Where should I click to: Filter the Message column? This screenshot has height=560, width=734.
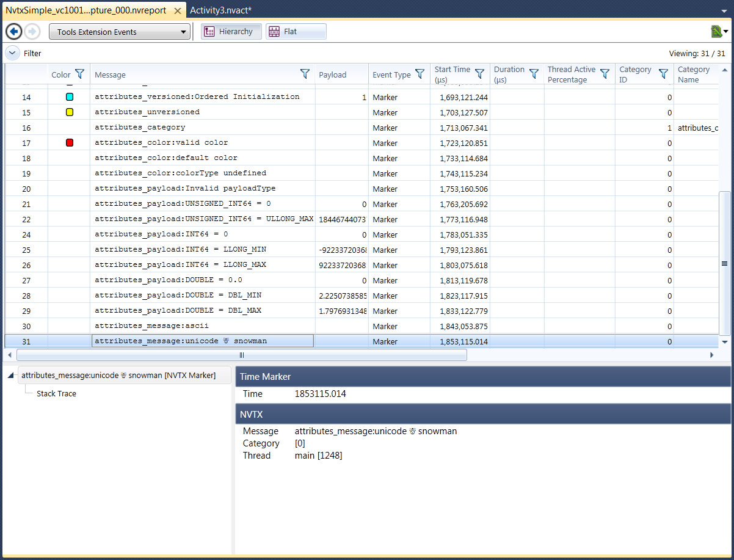coord(305,74)
